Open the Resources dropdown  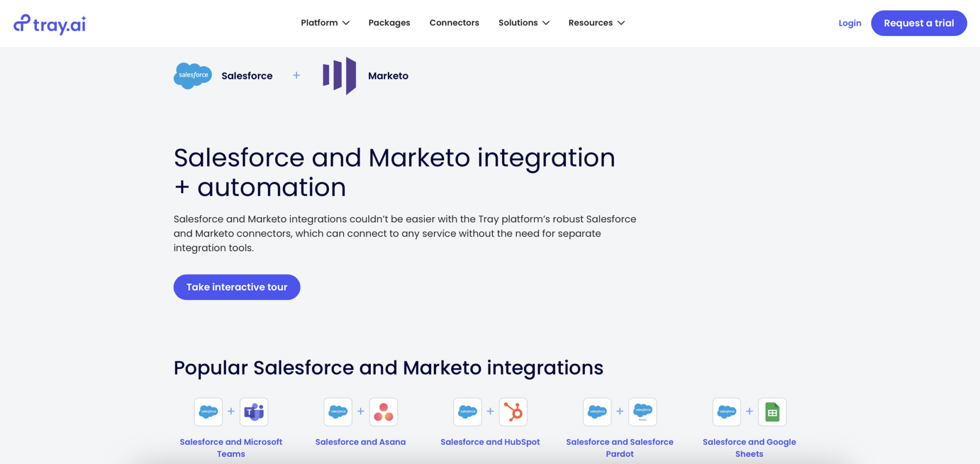point(596,22)
